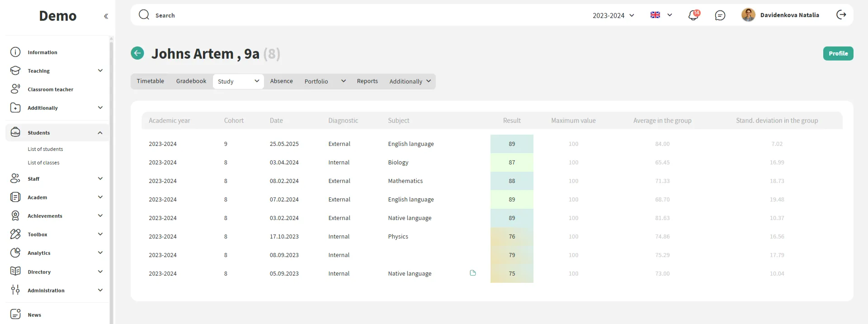Click the green Profile button
Image resolution: width=868 pixels, height=324 pixels.
click(838, 53)
